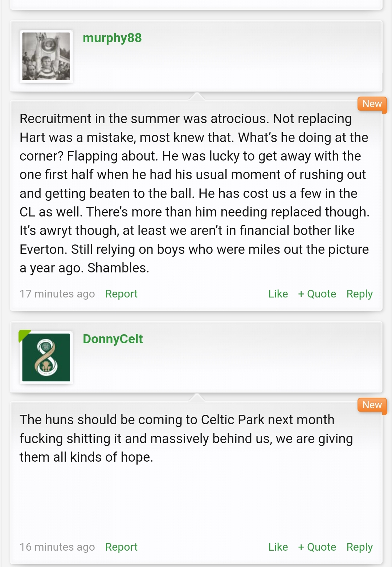The height and width of the screenshot is (567, 392).
Task: Report murphy88's post
Action: tap(121, 294)
